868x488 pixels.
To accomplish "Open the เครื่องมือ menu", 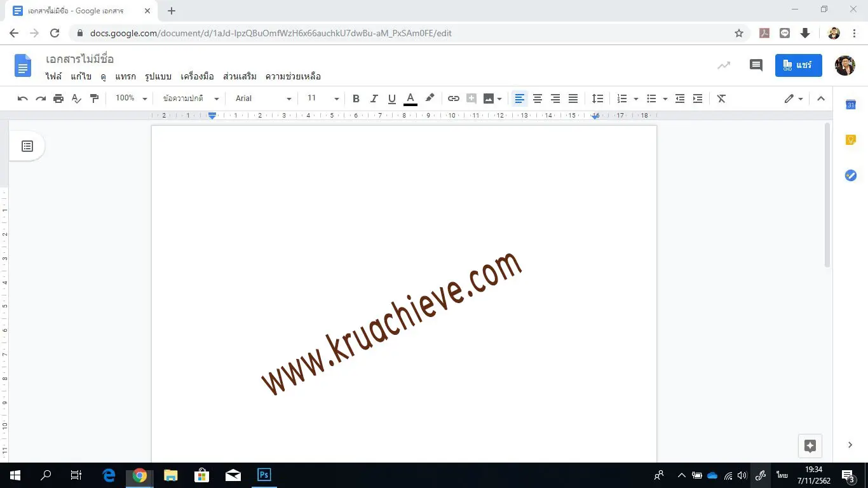I will coord(197,77).
